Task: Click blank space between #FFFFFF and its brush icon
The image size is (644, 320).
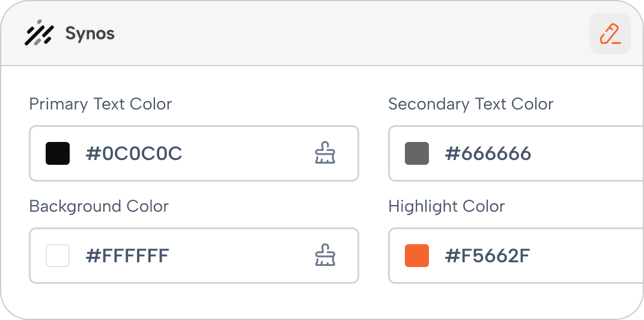Action: click(x=242, y=256)
